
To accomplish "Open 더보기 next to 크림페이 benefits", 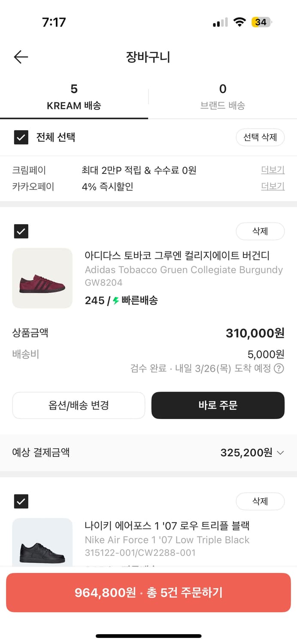I will point(273,170).
